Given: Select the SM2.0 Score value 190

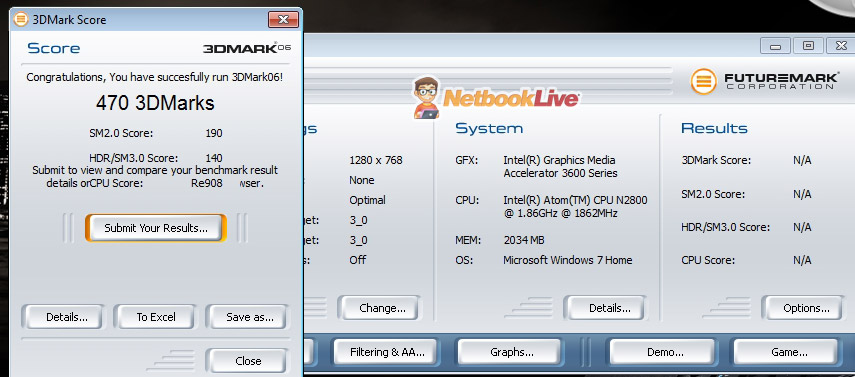Looking at the screenshot, I should [214, 133].
